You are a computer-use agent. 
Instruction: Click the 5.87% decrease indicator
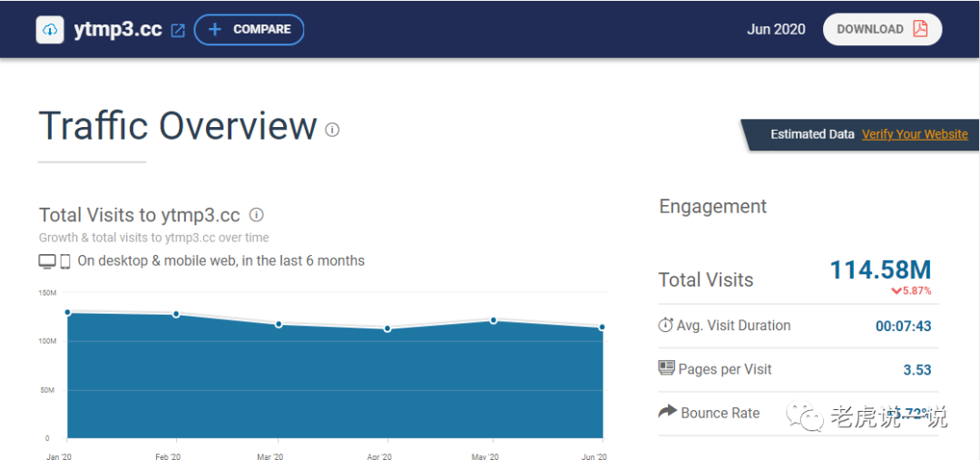pos(911,290)
